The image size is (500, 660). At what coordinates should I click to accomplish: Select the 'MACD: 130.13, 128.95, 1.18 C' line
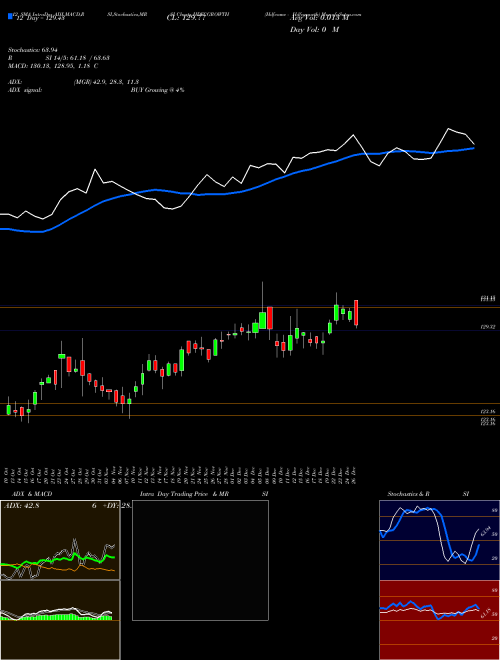tap(53, 66)
